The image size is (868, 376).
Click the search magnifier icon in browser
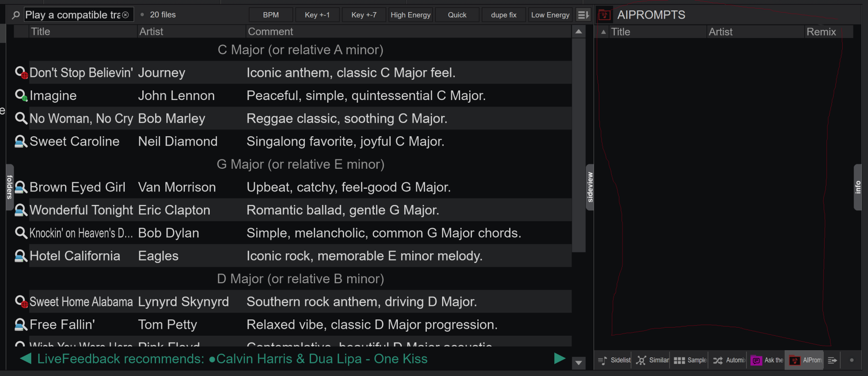[x=16, y=15]
